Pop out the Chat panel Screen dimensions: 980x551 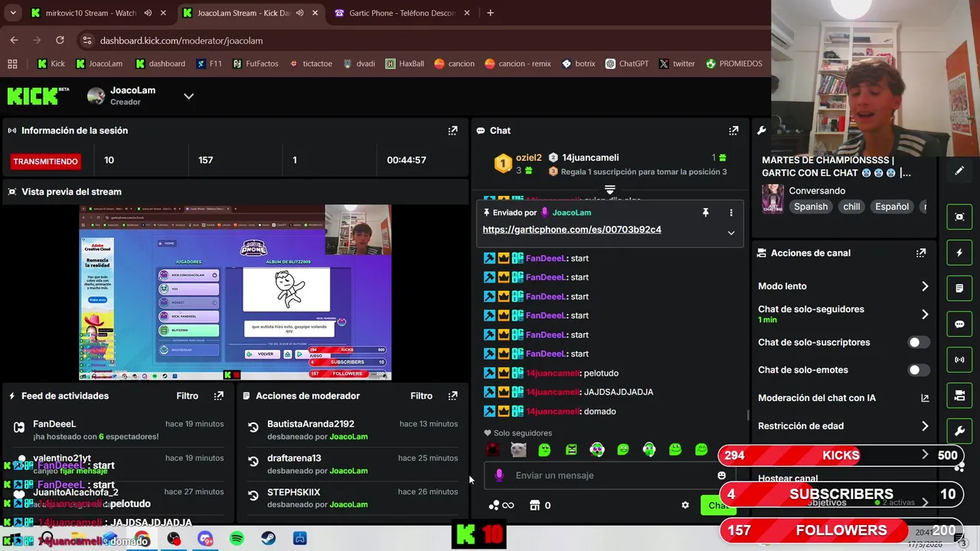(x=733, y=131)
